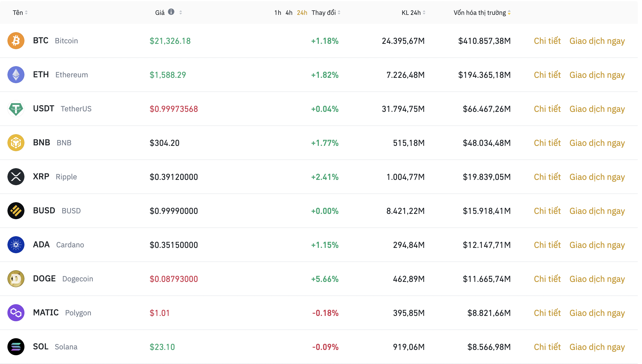Viewport: 642px width, 364px height.
Task: Click Giao dịch ngay for ETH
Action: [x=597, y=75]
